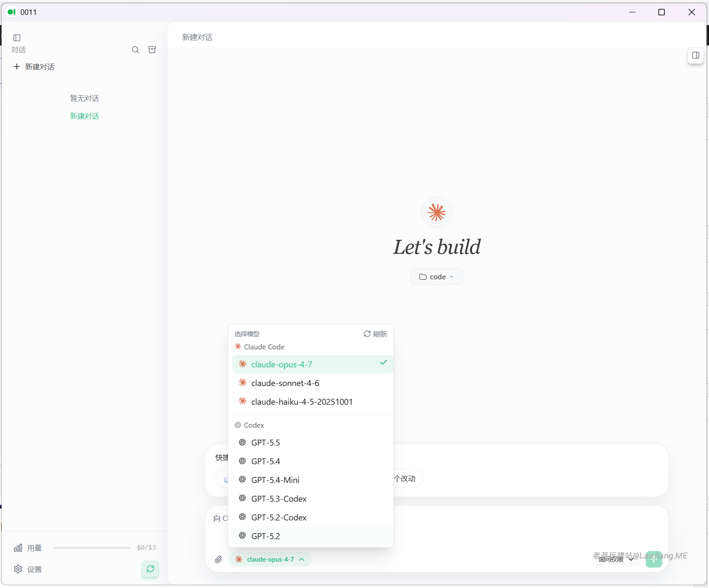The width and height of the screenshot is (709, 588).
Task: Open archived conversations box icon
Action: [152, 50]
